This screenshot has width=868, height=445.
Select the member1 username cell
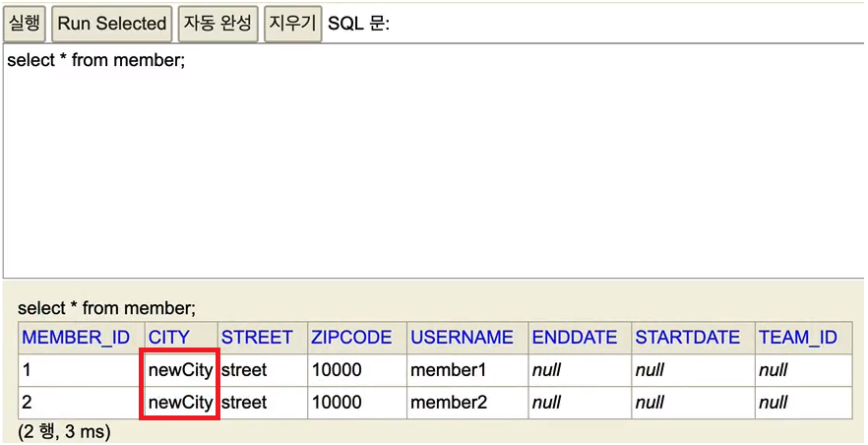467,370
